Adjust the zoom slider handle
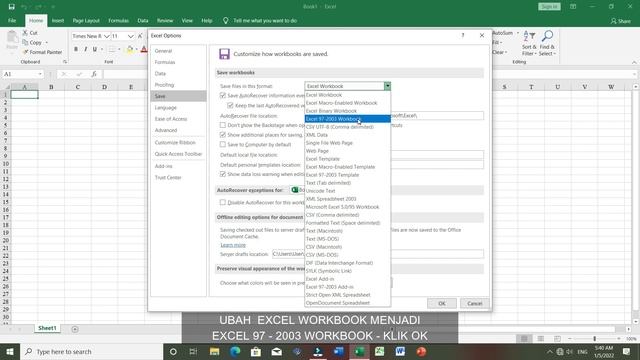 tap(594, 339)
